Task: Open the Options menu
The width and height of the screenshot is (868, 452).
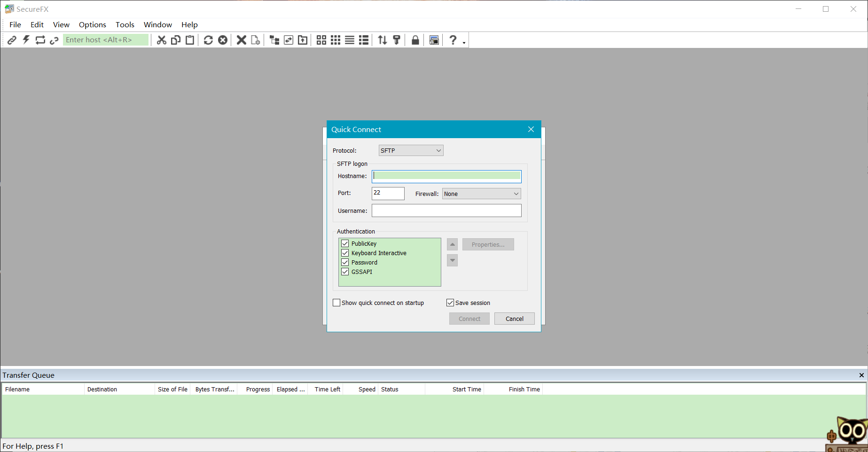Action: point(93,24)
